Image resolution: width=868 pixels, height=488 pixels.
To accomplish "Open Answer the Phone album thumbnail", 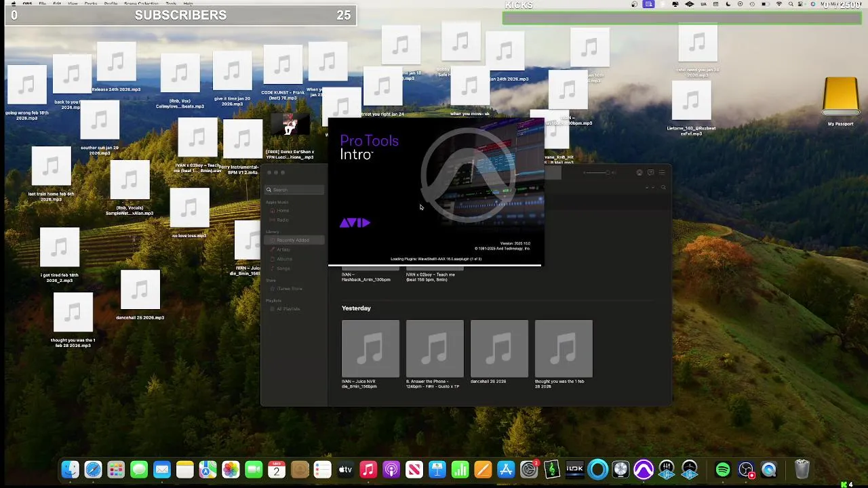I will (x=435, y=348).
